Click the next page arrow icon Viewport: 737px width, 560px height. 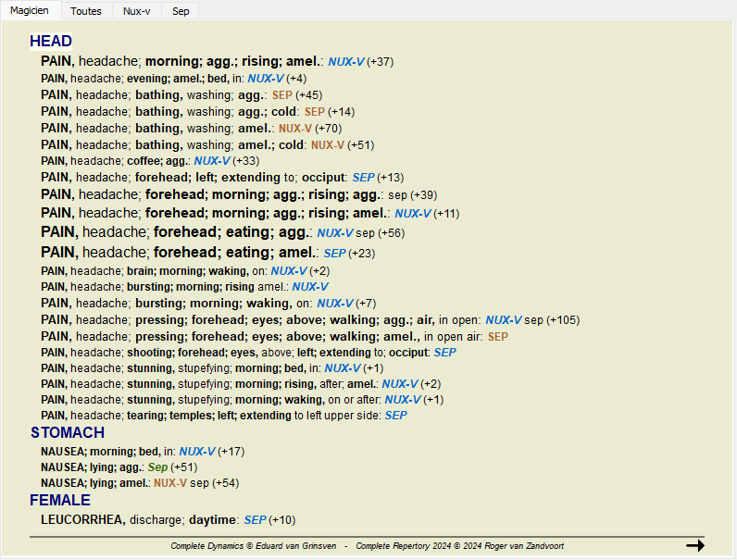694,546
